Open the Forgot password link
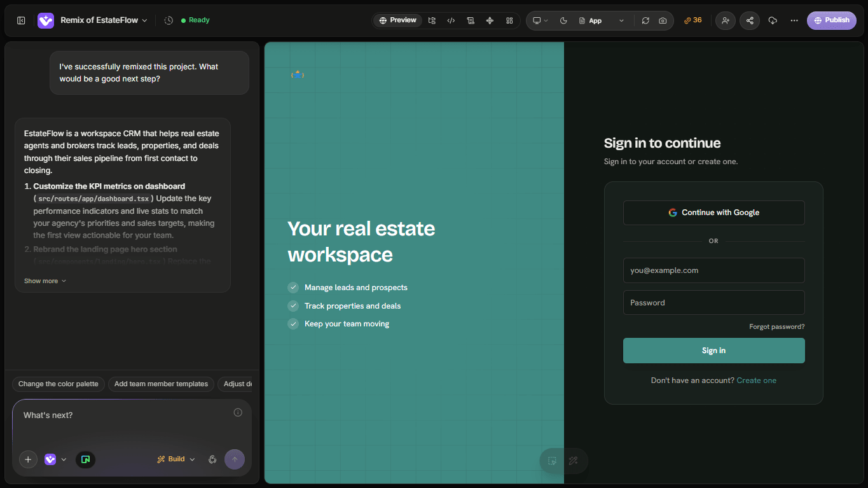This screenshot has width=868, height=488. click(x=777, y=327)
